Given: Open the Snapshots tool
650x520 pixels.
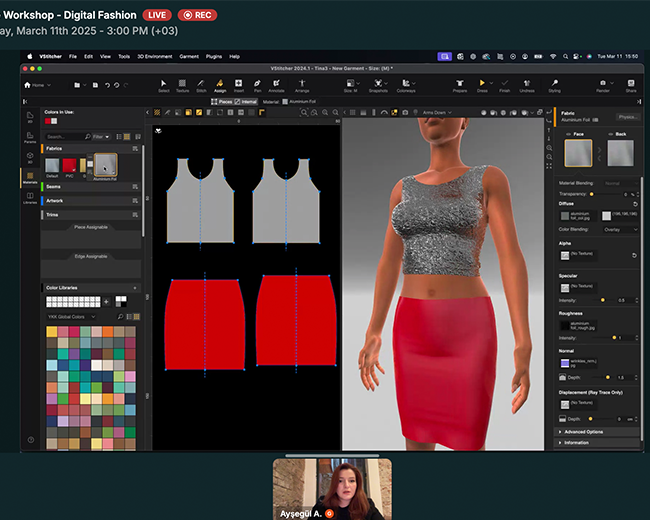Looking at the screenshot, I should [377, 85].
